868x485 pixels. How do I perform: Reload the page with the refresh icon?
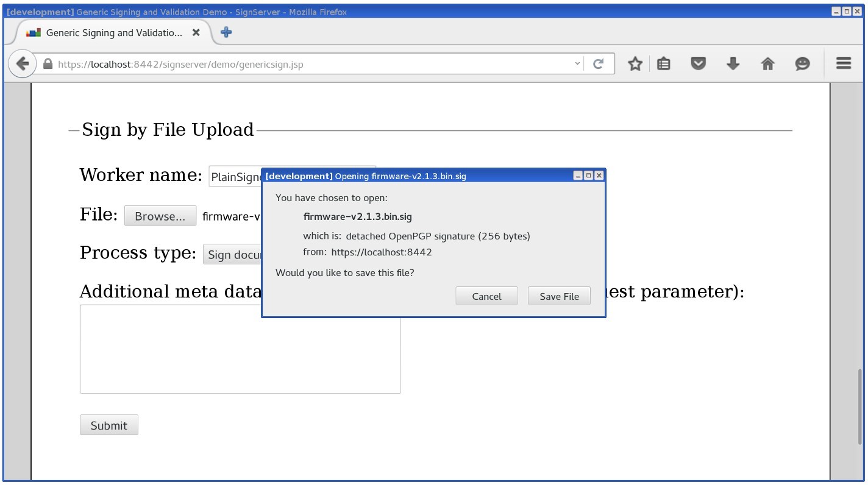pyautogui.click(x=599, y=64)
